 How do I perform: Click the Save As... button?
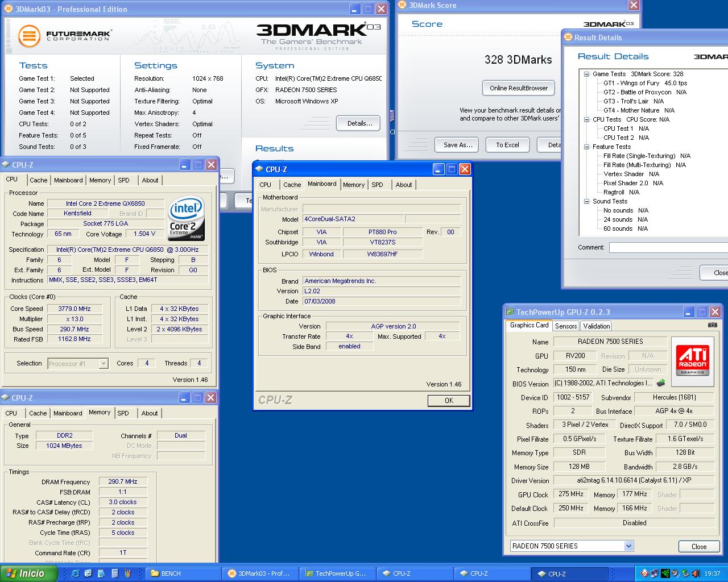457,145
